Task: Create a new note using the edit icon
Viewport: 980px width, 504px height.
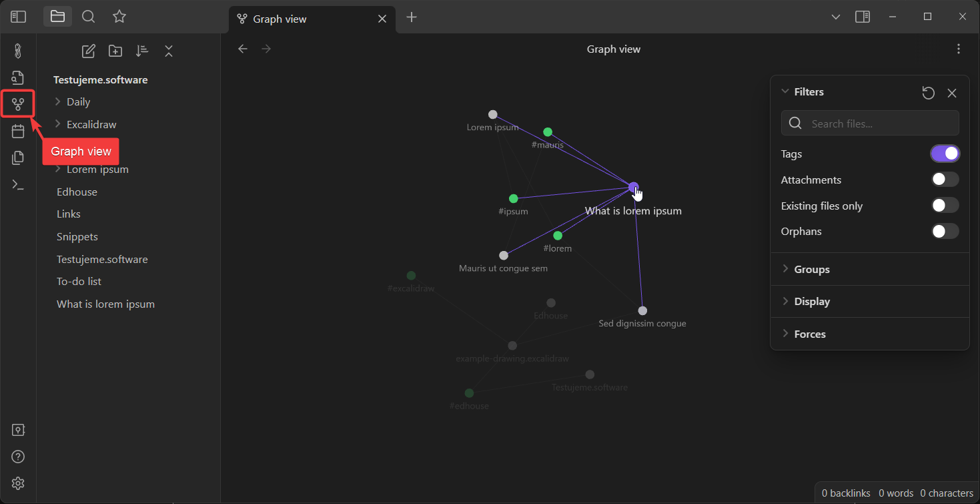Action: [x=88, y=51]
